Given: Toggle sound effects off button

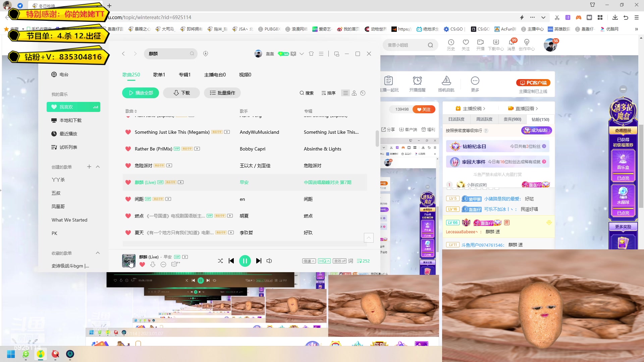Looking at the screenshot, I should (339, 261).
